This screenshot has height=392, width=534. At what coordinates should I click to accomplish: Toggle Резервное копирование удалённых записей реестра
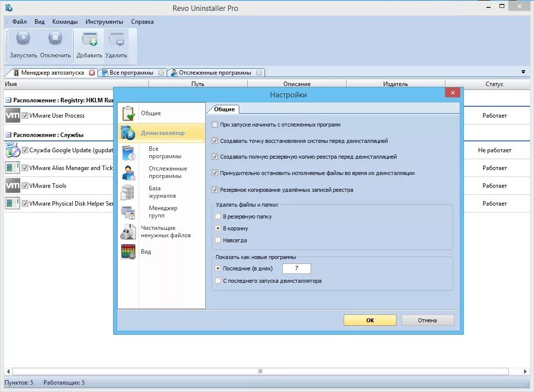point(215,189)
